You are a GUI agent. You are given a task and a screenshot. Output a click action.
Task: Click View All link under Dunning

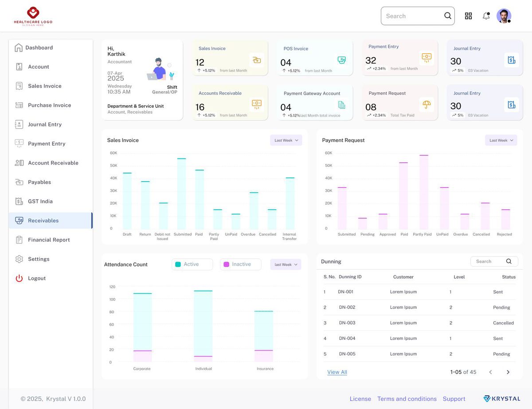click(337, 372)
